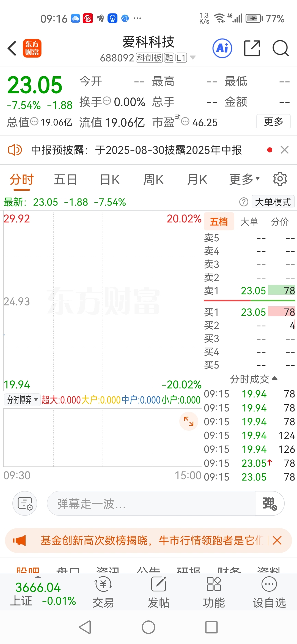297x644 pixels.
Task: Tap Android recent apps button
Action: pos(211,627)
